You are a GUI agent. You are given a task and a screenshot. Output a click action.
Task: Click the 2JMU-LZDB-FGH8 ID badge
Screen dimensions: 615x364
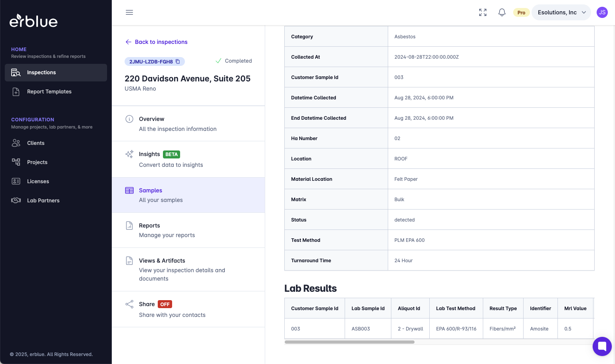(155, 61)
